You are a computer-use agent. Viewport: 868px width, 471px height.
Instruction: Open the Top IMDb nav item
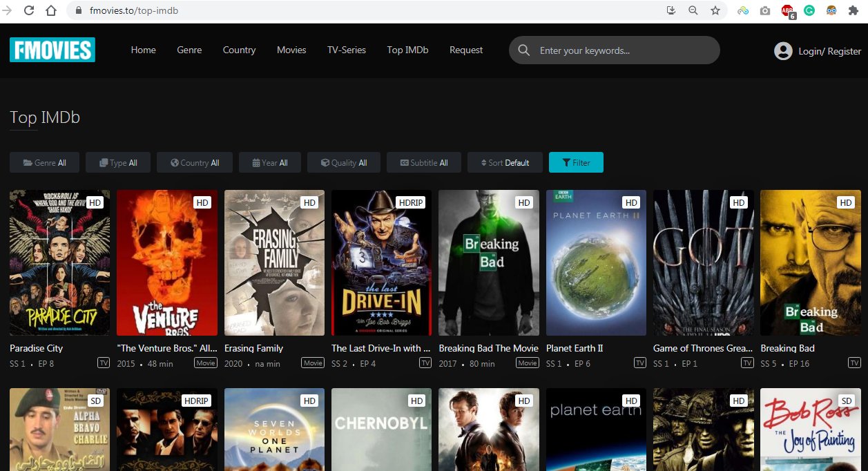click(407, 50)
